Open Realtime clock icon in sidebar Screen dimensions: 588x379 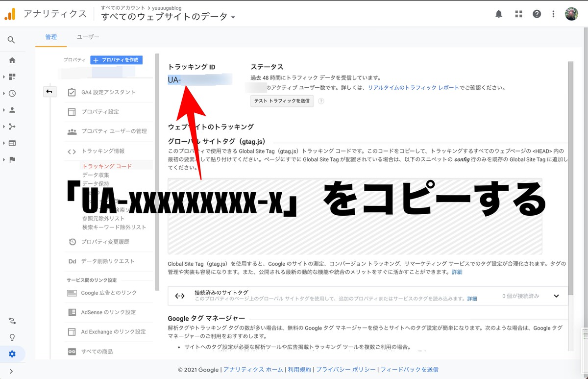12,93
